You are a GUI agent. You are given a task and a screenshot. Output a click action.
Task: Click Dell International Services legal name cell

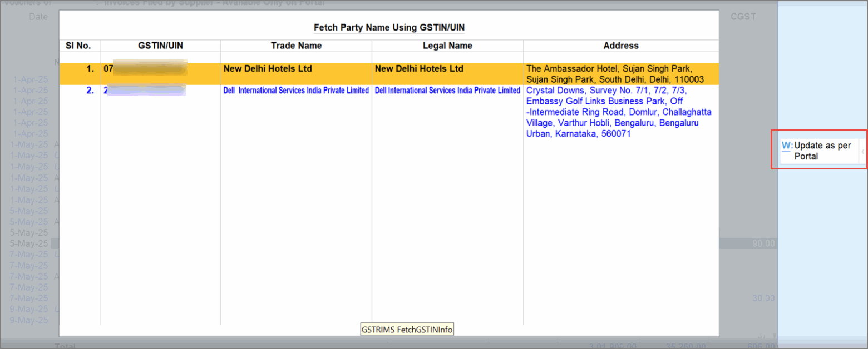coord(447,91)
